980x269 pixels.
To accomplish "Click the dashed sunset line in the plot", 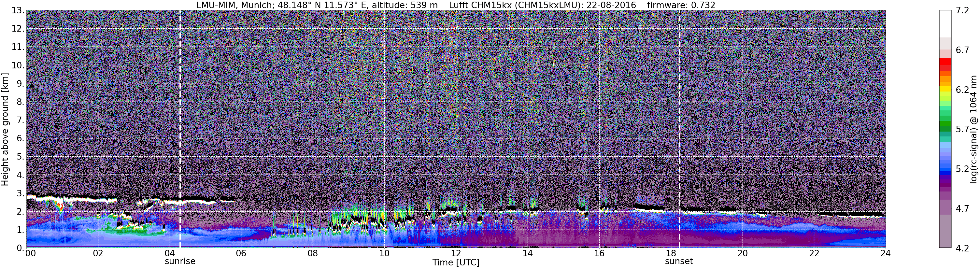I will 679,129.
